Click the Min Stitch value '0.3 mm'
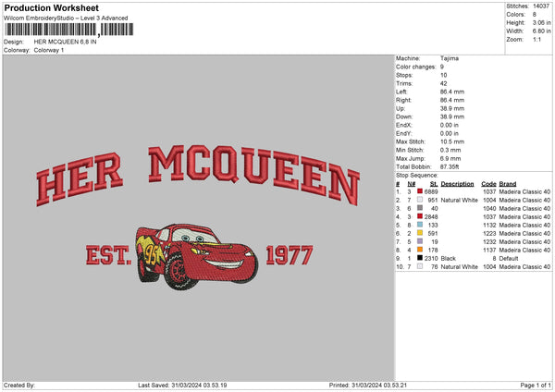The width and height of the screenshot is (555, 392). 450,150
